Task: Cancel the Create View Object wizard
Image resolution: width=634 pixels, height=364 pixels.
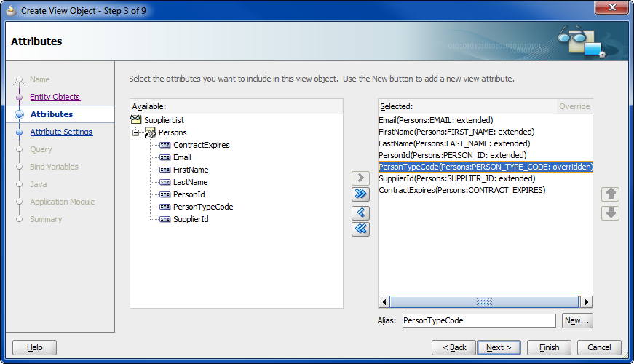Action: pyautogui.click(x=599, y=347)
